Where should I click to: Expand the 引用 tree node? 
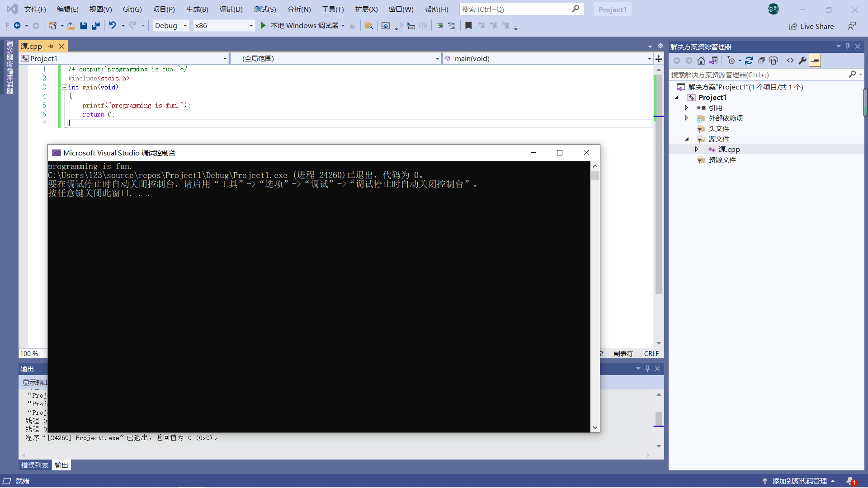click(x=686, y=108)
